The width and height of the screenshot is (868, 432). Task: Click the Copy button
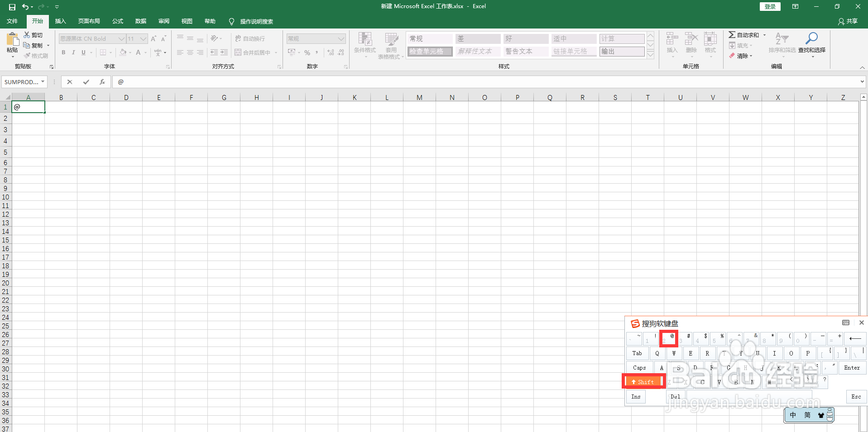[33, 45]
